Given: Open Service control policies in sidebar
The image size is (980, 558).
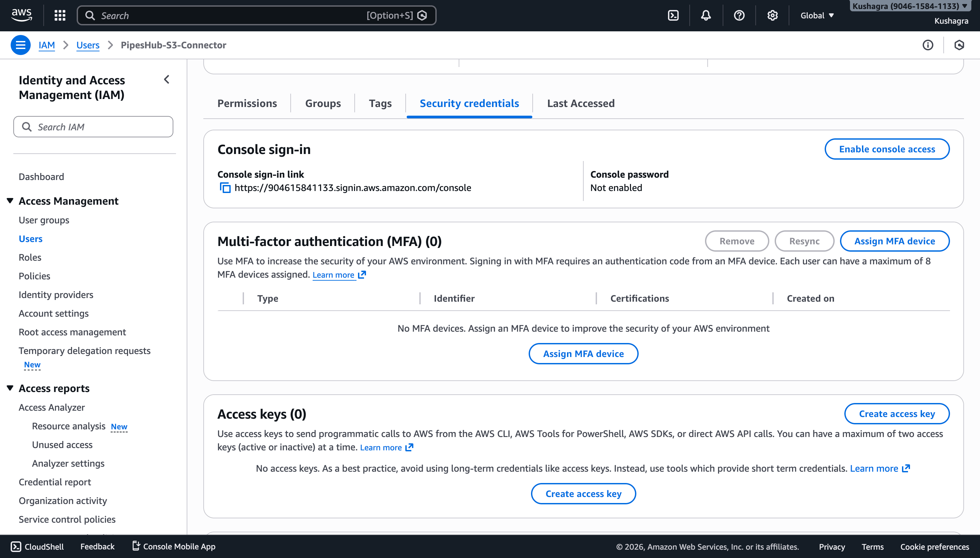Looking at the screenshot, I should coord(67,519).
